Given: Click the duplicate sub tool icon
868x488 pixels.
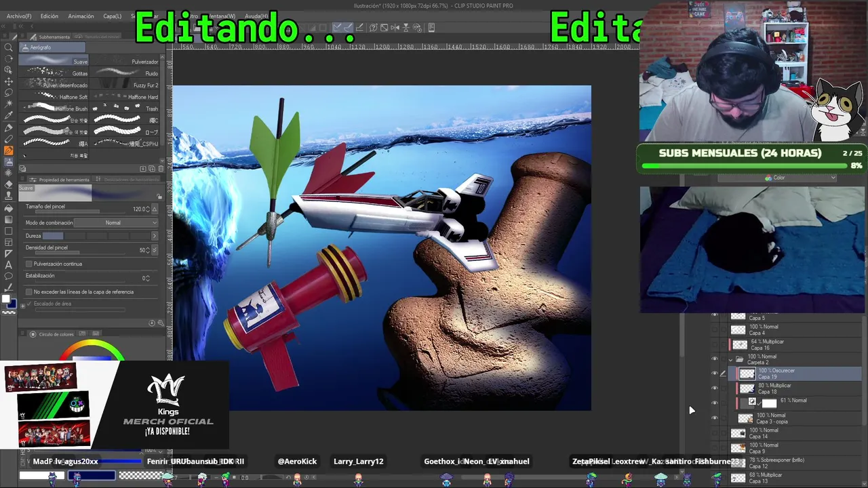Looking at the screenshot, I should (151, 169).
